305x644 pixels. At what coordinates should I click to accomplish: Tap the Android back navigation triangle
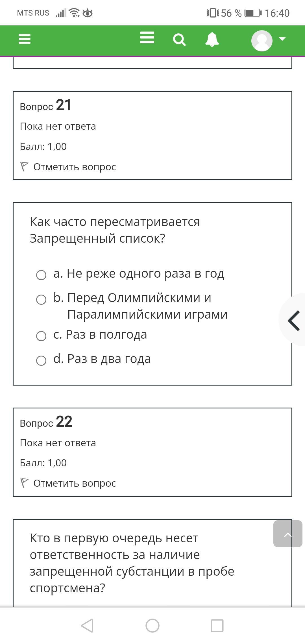[x=88, y=625]
